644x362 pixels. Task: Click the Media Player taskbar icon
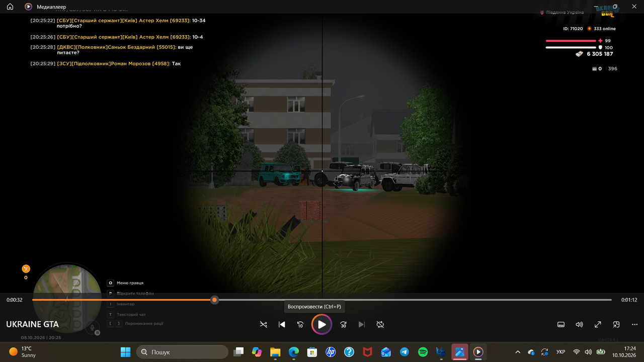click(478, 352)
